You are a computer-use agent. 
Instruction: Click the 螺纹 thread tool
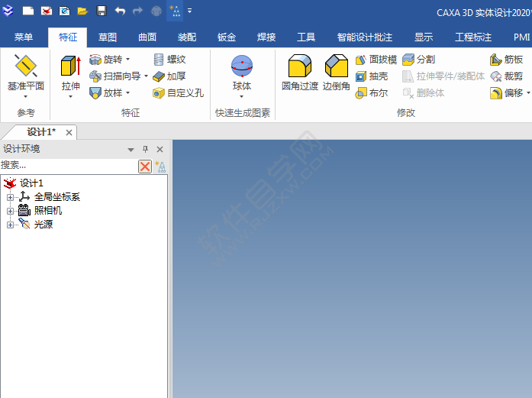pos(169,60)
